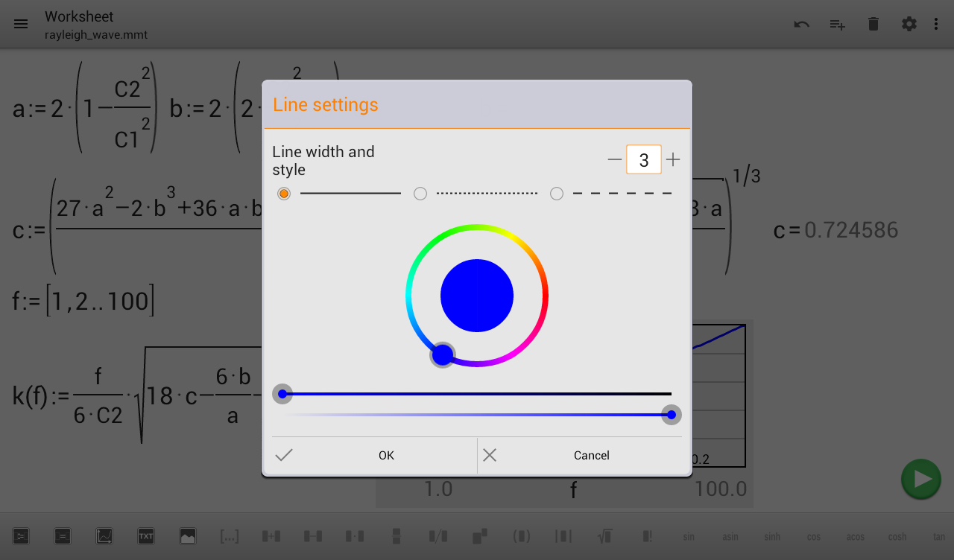This screenshot has height=560, width=954.
Task: Click the rayleigh_wave.mmt file name
Action: [x=96, y=35]
